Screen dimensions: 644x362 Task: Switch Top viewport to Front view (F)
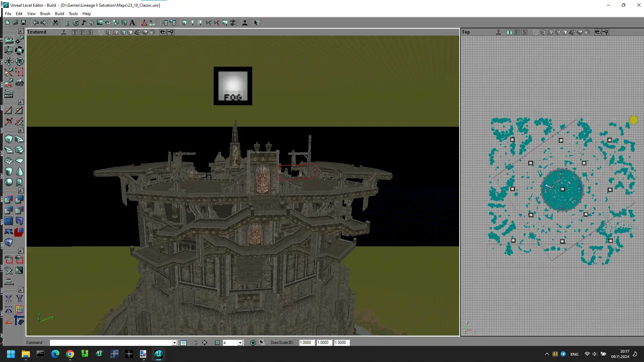(x=517, y=32)
